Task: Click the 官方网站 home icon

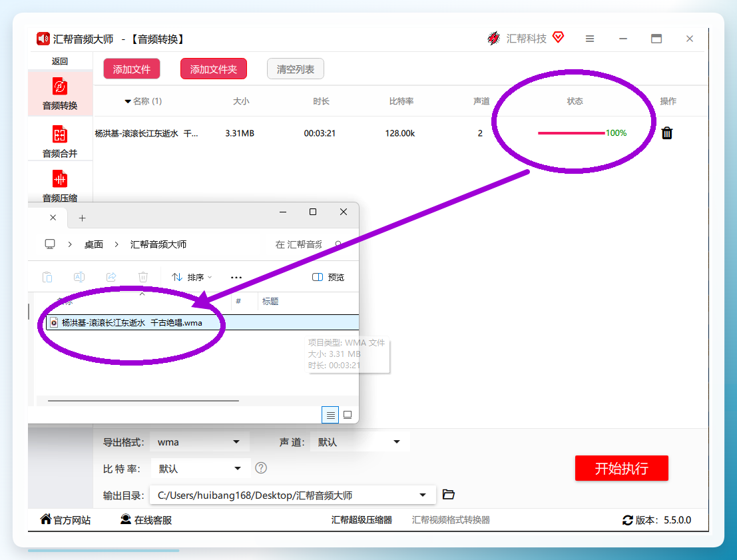Action: [x=45, y=519]
